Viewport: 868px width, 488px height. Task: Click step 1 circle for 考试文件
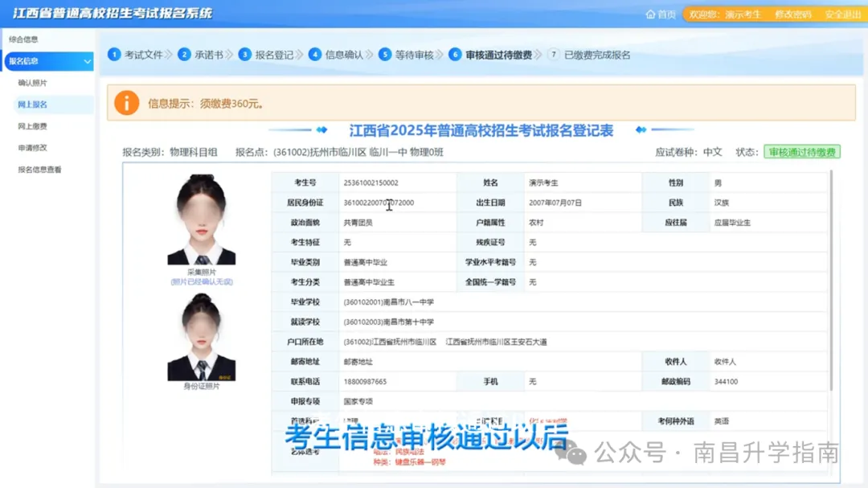pyautogui.click(x=114, y=55)
